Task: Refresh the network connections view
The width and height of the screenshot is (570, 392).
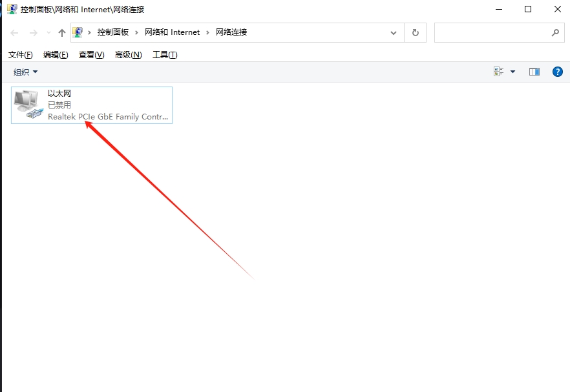Action: [x=415, y=33]
